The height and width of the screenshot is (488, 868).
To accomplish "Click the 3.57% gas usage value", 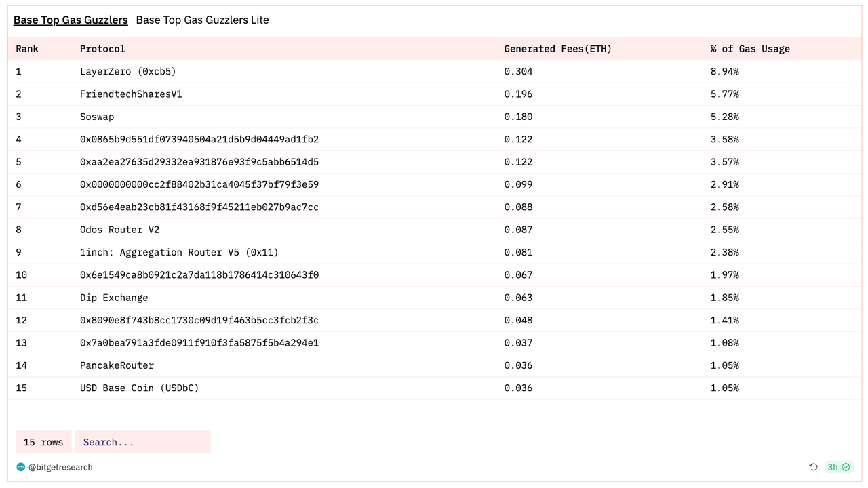I will 725,162.
